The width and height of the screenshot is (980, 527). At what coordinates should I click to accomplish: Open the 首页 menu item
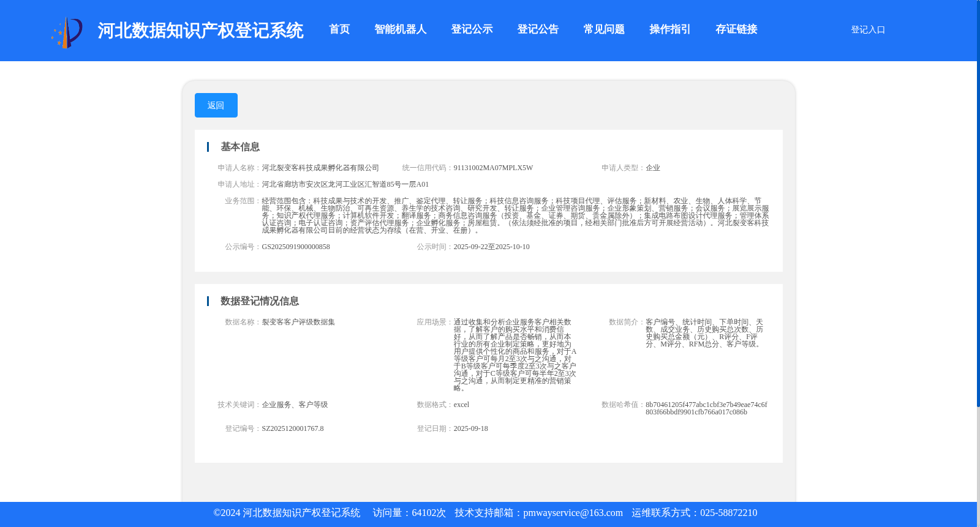(339, 29)
